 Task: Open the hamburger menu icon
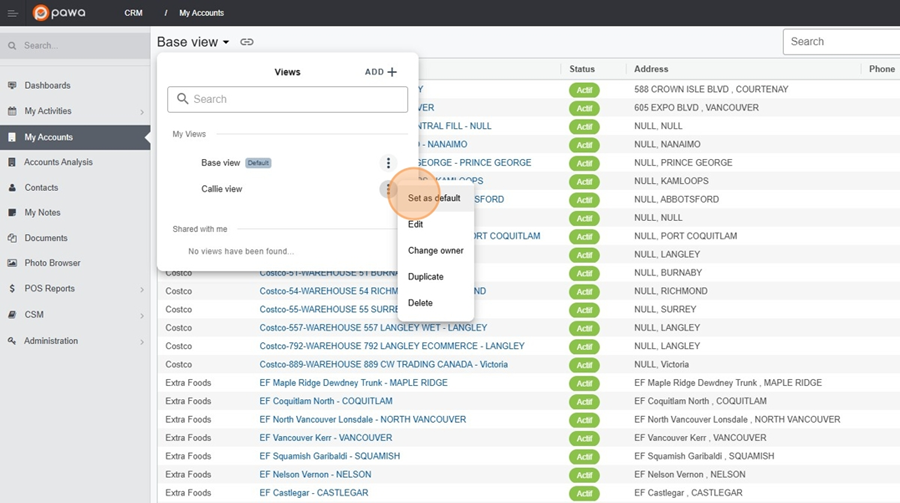12,13
